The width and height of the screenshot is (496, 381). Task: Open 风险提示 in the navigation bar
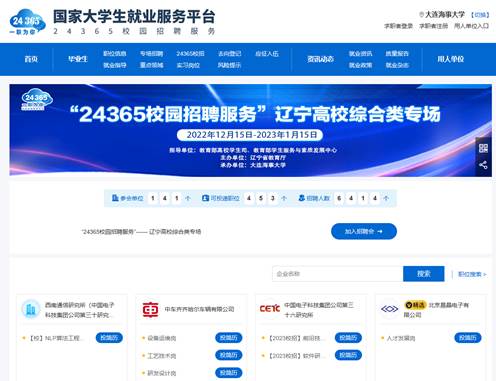click(229, 65)
